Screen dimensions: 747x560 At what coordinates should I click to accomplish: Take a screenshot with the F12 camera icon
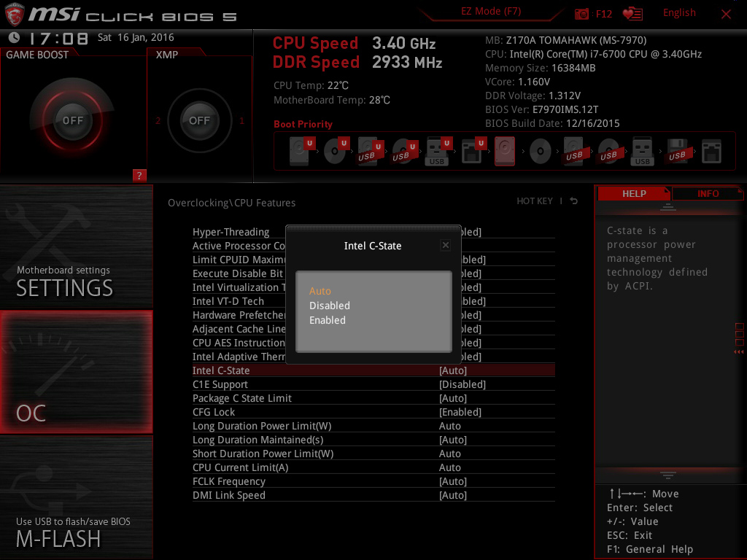(581, 14)
